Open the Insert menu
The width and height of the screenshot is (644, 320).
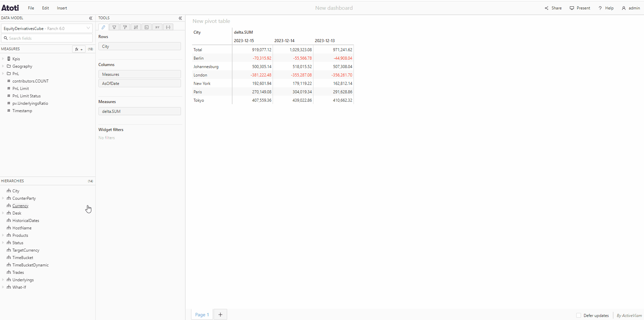[62, 8]
